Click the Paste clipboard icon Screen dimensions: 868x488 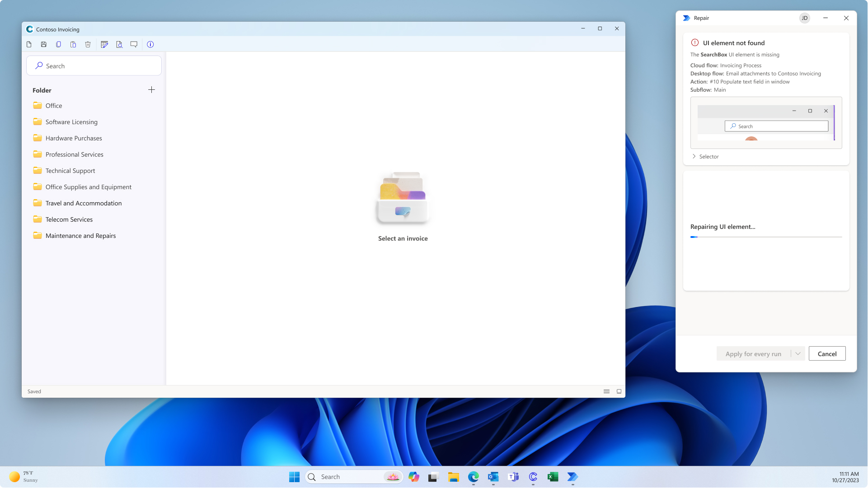tap(73, 44)
